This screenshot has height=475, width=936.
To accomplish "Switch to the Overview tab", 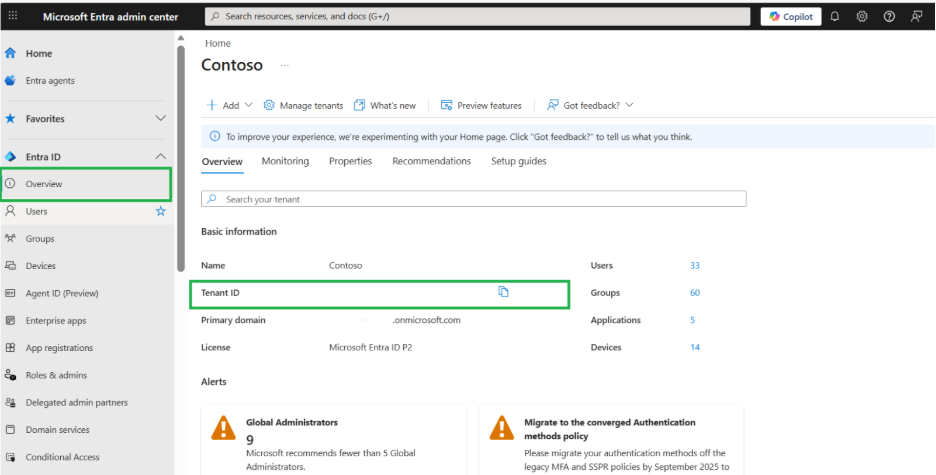I will pyautogui.click(x=222, y=162).
